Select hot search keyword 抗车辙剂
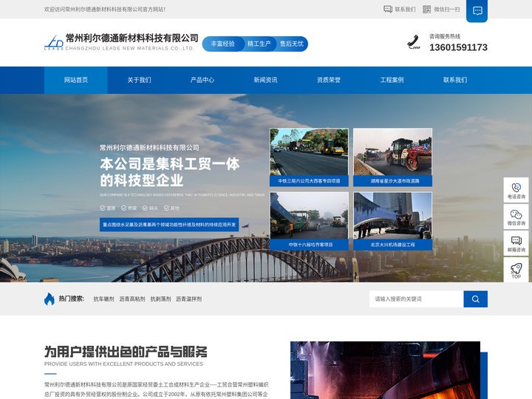532x399 pixels. click(x=103, y=299)
